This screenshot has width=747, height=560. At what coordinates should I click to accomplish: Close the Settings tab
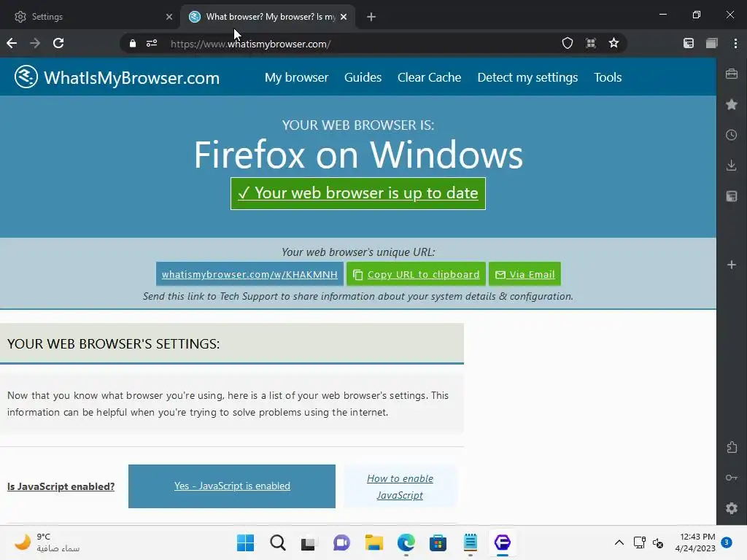click(x=169, y=17)
